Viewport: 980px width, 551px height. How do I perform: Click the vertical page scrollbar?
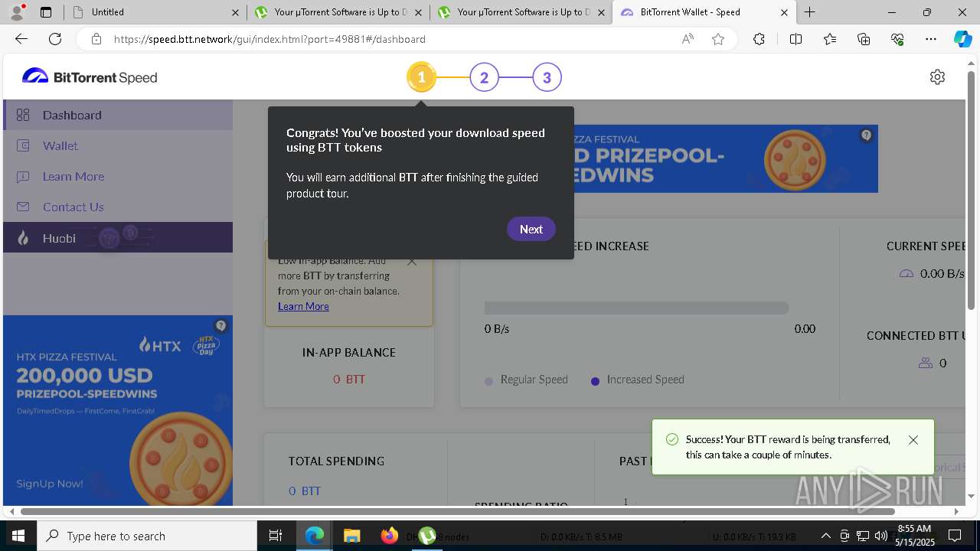(972, 191)
